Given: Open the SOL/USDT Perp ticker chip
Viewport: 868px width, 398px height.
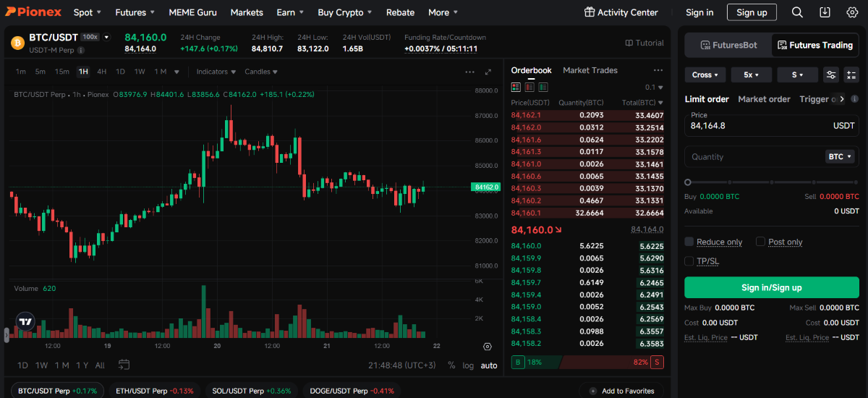Looking at the screenshot, I should [252, 391].
